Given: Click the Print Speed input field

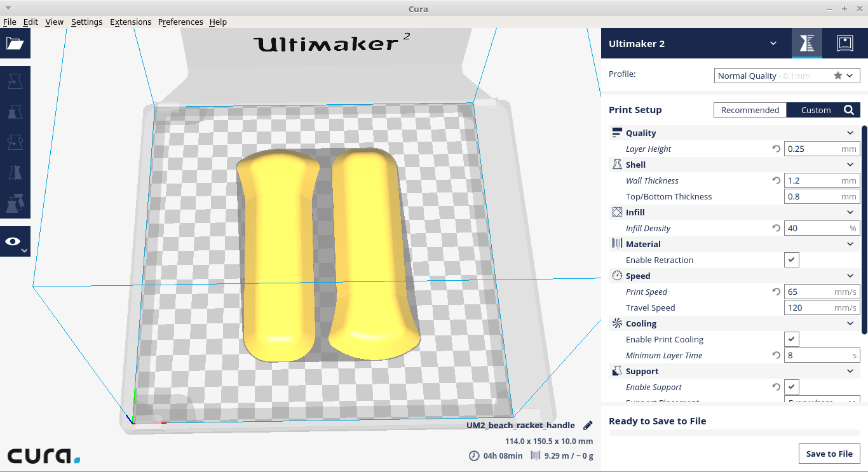Looking at the screenshot, I should (x=822, y=292).
